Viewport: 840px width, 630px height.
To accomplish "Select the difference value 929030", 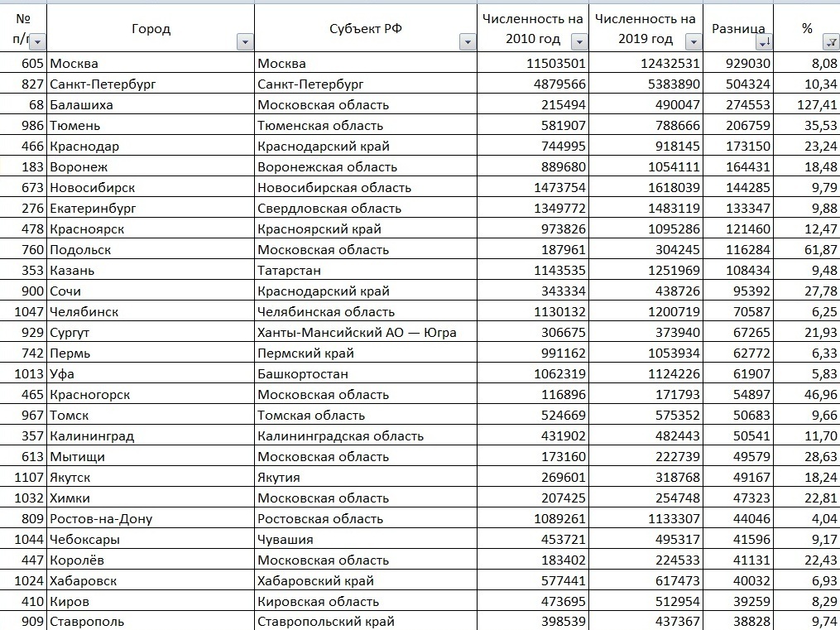I will (x=738, y=64).
